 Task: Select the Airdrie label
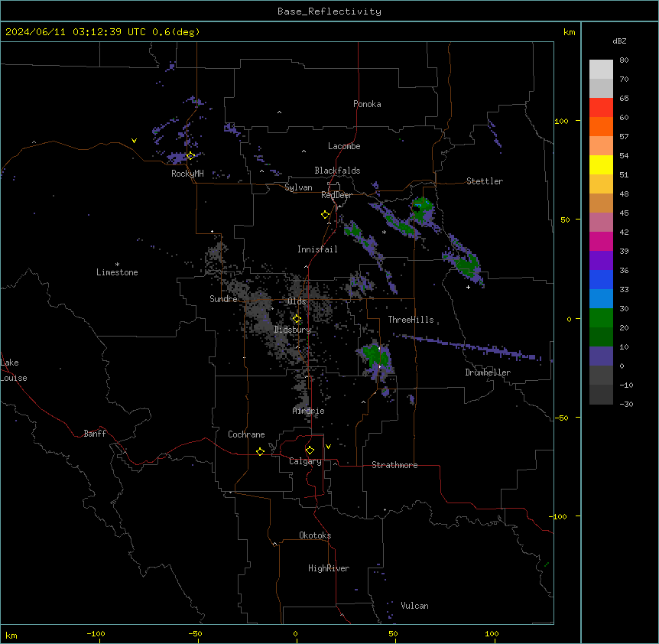(309, 411)
